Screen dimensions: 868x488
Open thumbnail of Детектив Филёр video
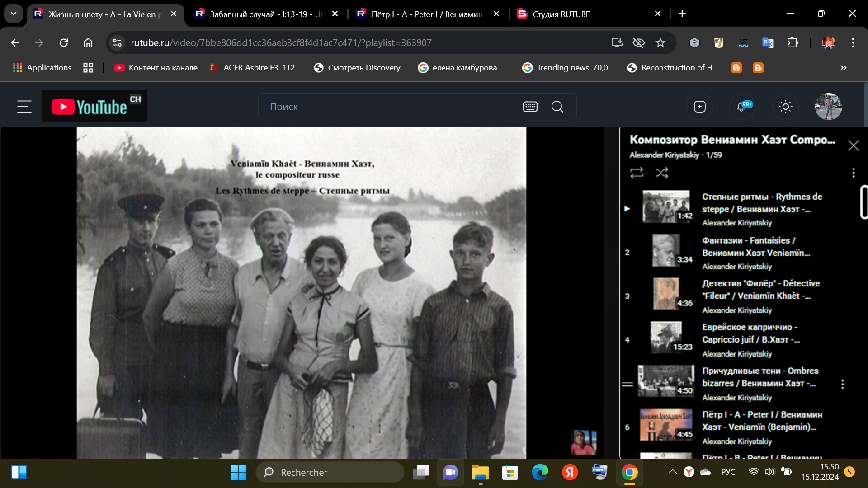pos(666,294)
